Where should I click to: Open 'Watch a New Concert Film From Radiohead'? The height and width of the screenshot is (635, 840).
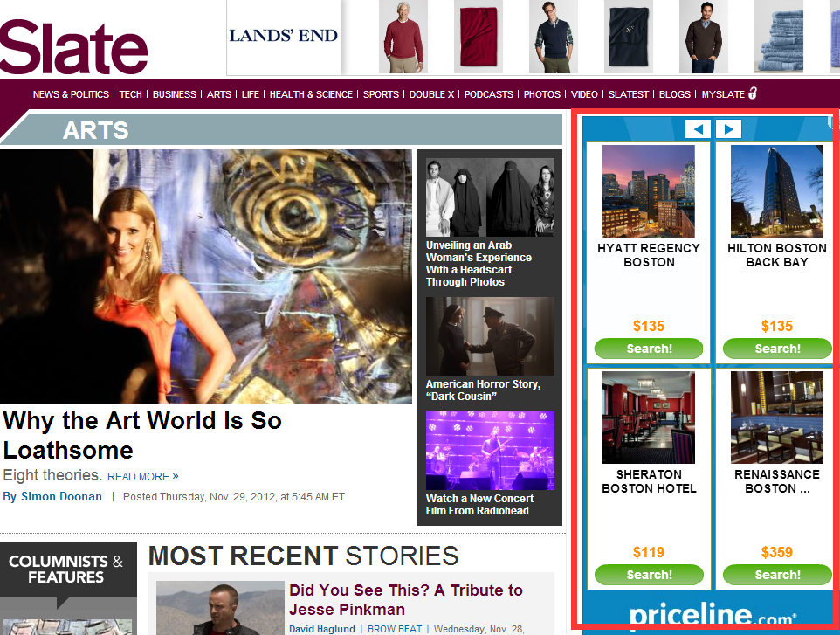click(x=480, y=505)
